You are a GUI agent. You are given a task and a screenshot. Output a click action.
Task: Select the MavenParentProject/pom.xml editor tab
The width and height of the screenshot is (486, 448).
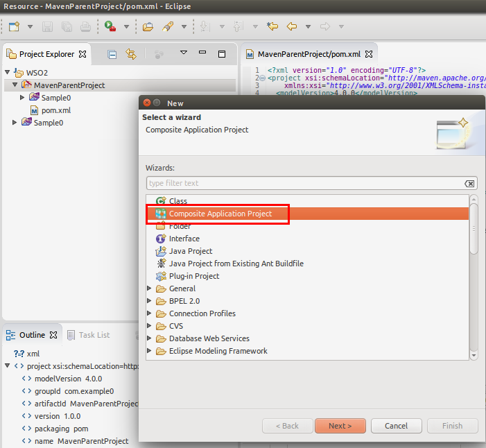(x=309, y=54)
